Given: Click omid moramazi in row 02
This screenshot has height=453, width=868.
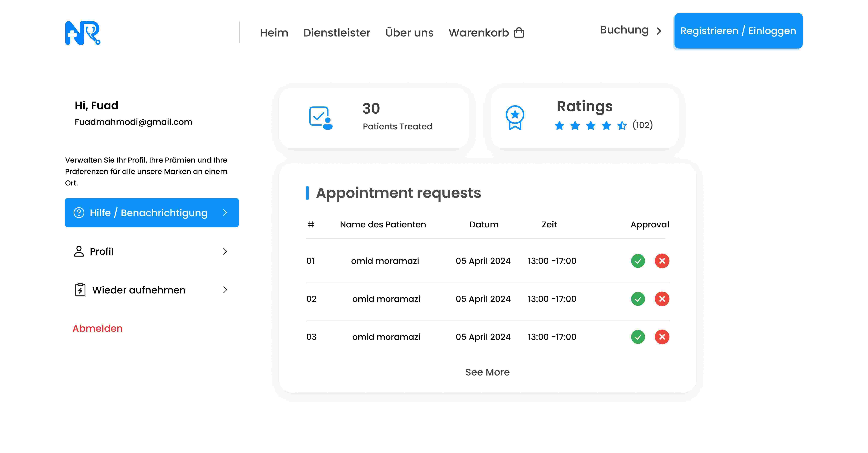Looking at the screenshot, I should point(386,299).
